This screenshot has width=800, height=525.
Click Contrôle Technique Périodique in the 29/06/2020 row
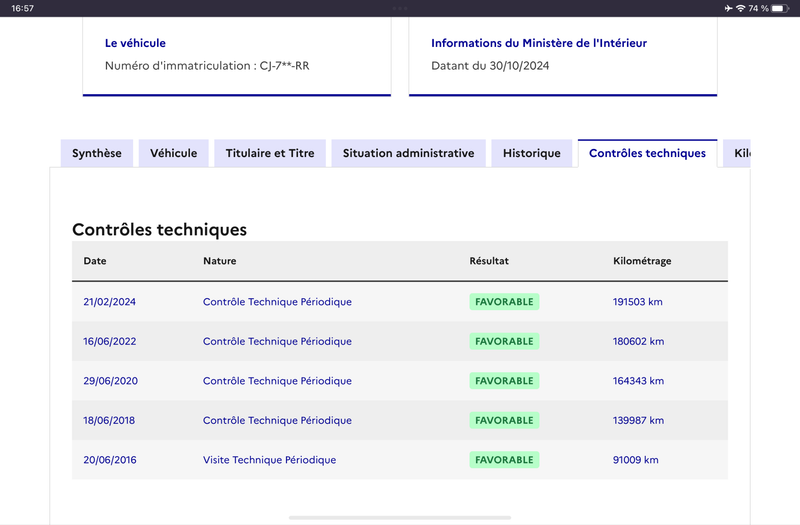click(x=277, y=381)
